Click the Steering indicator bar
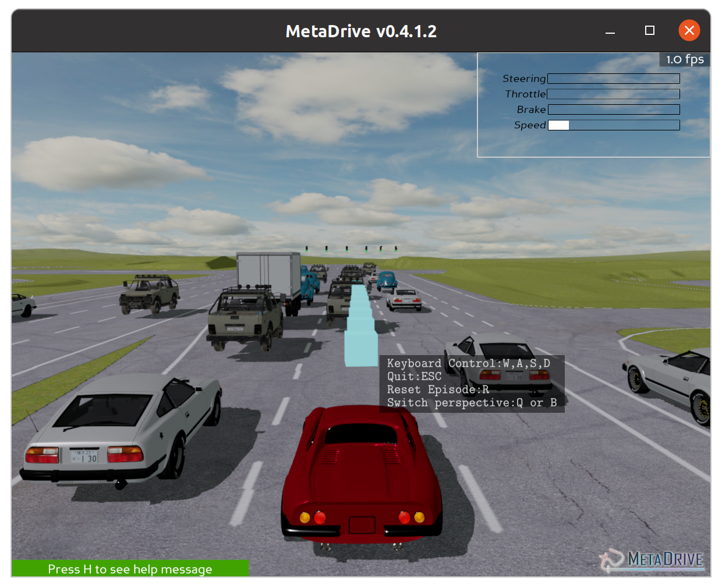This screenshot has height=588, width=722. click(x=614, y=79)
